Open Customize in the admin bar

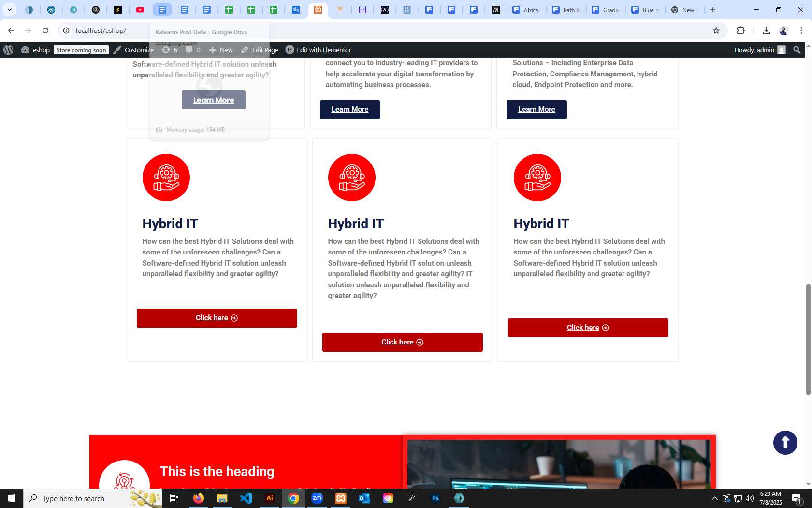pyautogui.click(x=134, y=50)
